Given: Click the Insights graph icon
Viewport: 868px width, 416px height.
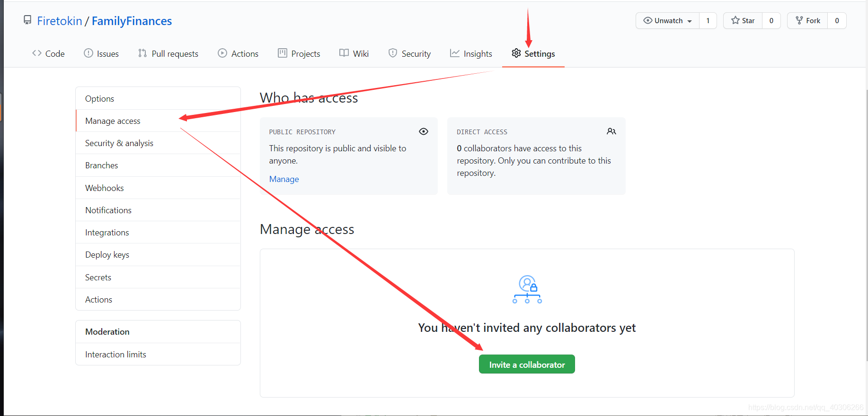Looking at the screenshot, I should point(455,53).
